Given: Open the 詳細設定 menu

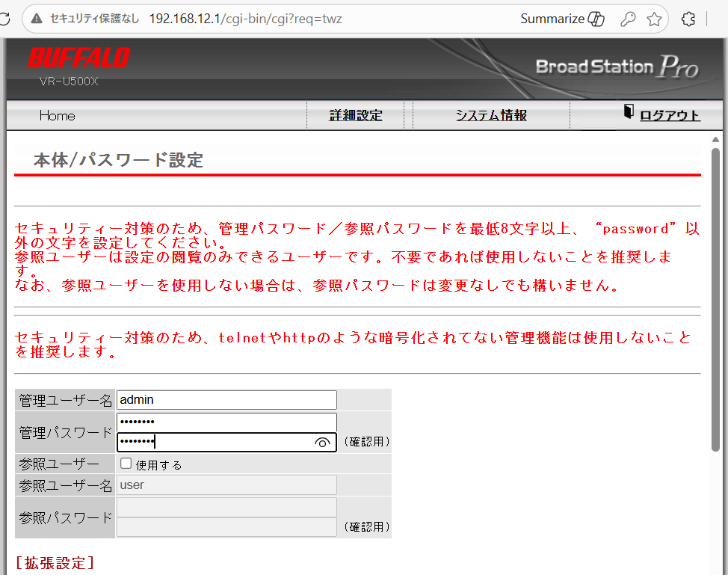Looking at the screenshot, I should 356,115.
